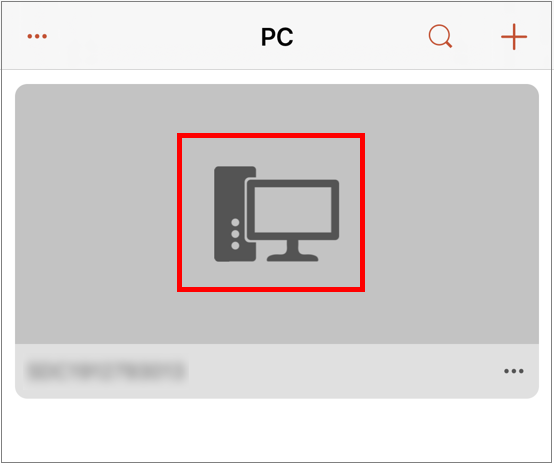Click the gray PC card thumbnail area
Screen dimensions: 554x465
[x=277, y=214]
